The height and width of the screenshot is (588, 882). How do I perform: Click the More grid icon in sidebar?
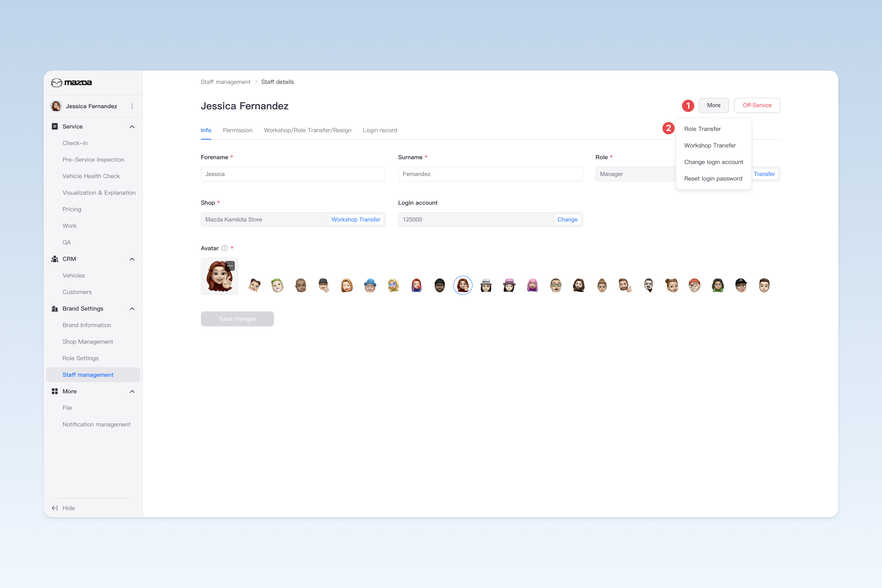[x=55, y=391]
